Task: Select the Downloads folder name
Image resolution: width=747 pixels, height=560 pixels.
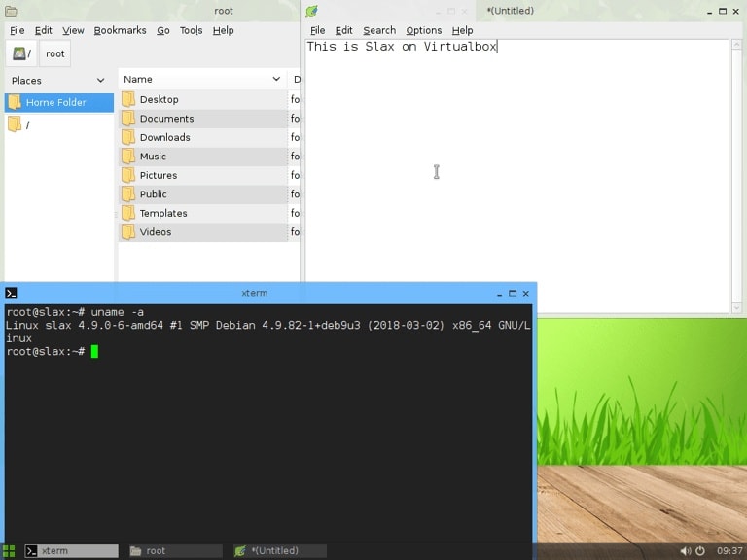Action: [164, 138]
